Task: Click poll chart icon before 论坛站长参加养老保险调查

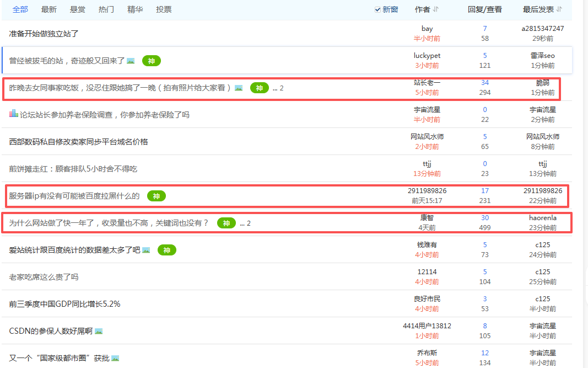Action: tap(14, 114)
